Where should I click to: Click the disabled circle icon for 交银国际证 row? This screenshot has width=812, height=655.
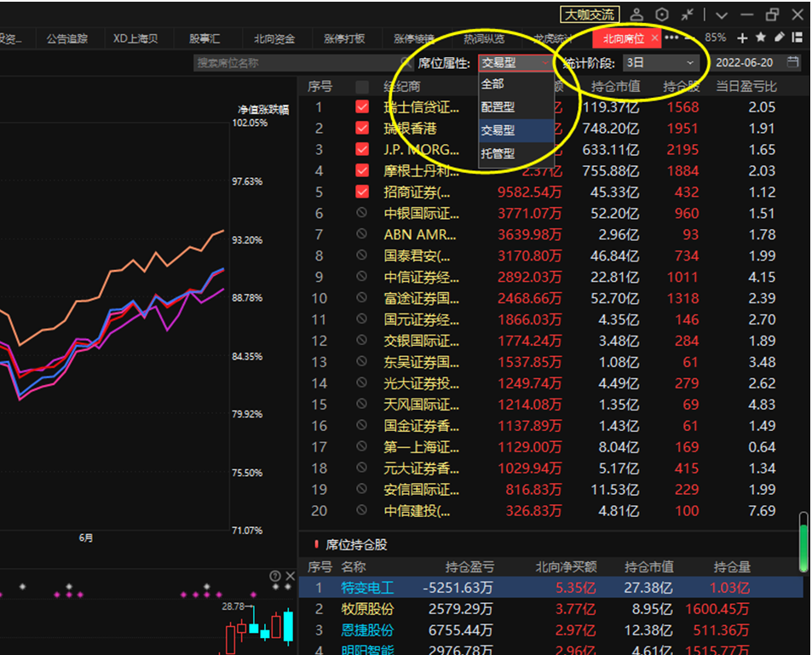coord(362,340)
